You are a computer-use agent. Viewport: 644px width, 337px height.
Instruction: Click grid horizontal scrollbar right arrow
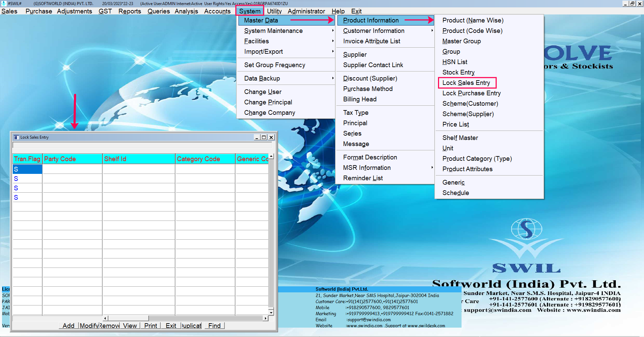coord(266,318)
